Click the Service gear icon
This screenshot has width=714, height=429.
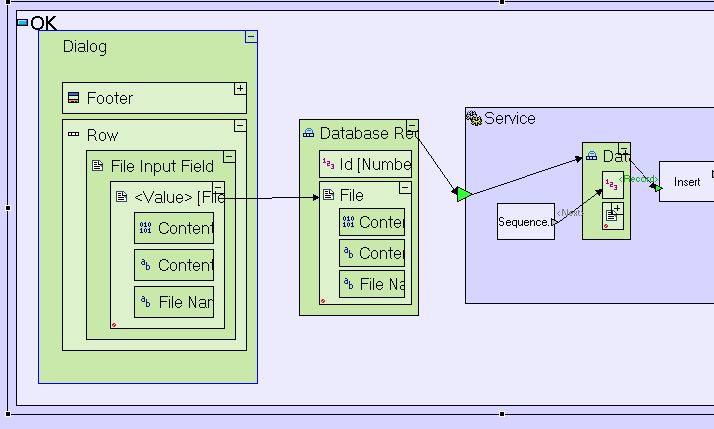point(474,118)
